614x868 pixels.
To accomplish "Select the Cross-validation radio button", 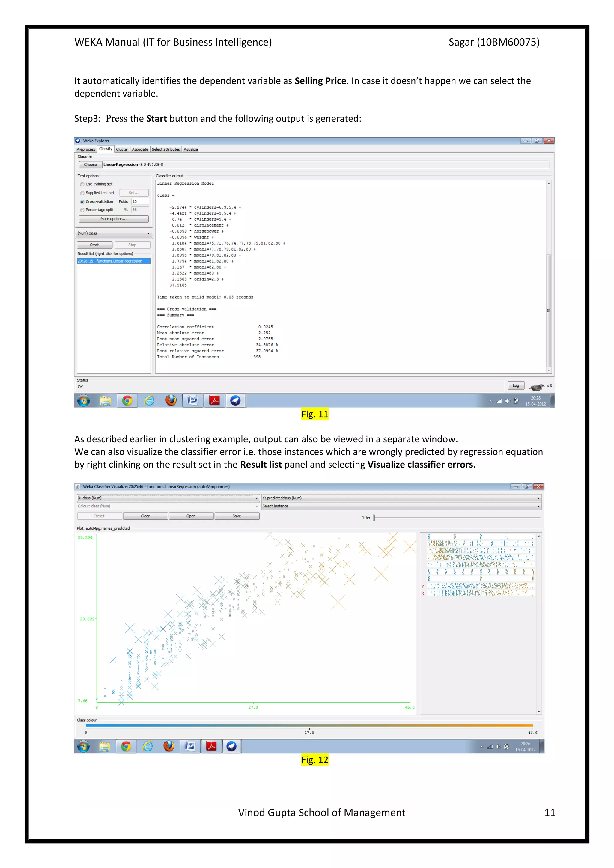I will tap(82, 201).
